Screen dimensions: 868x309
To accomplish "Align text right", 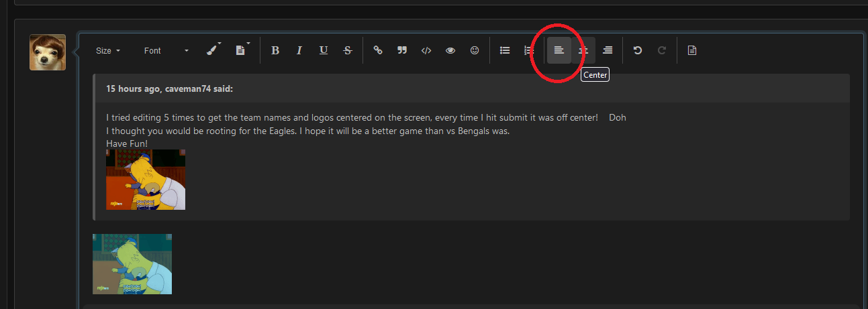I will 608,50.
